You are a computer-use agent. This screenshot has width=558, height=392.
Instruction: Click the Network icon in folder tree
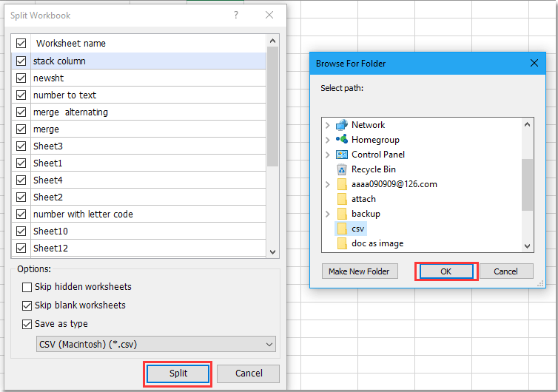(341, 125)
